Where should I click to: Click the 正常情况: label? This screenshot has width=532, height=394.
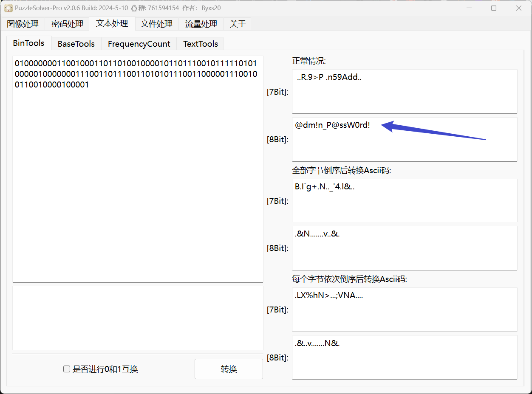click(x=309, y=61)
